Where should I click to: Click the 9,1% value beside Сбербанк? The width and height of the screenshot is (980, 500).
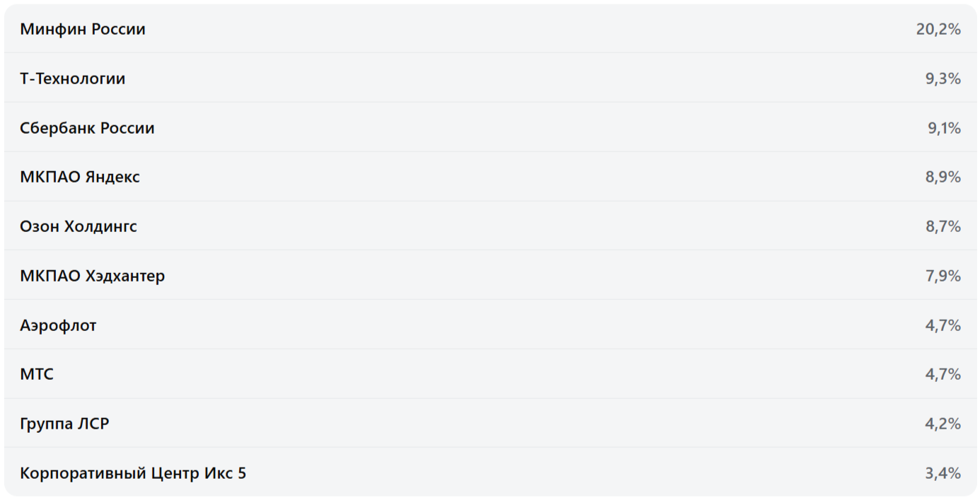click(x=944, y=129)
